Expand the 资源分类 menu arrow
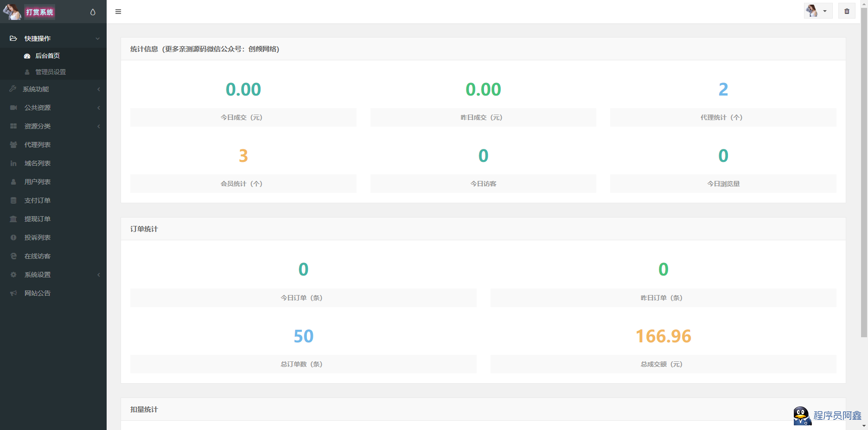Screen dimensions: 868x430 coord(98,126)
